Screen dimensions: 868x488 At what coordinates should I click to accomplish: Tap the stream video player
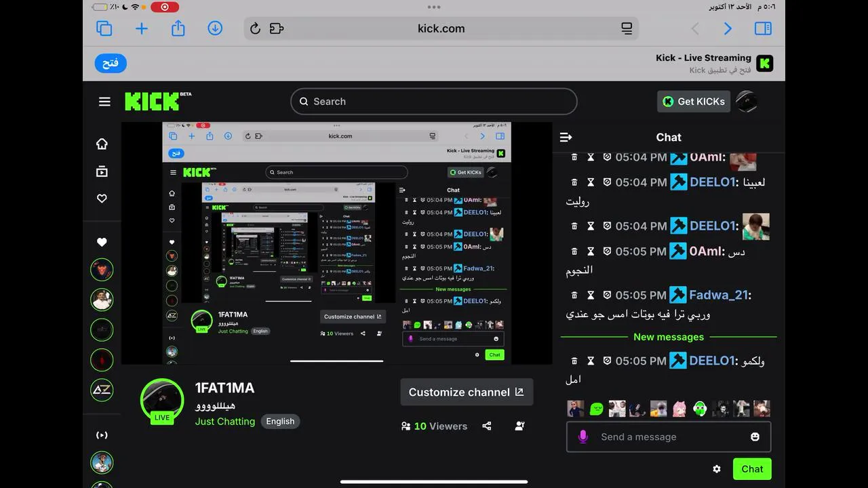(x=336, y=243)
